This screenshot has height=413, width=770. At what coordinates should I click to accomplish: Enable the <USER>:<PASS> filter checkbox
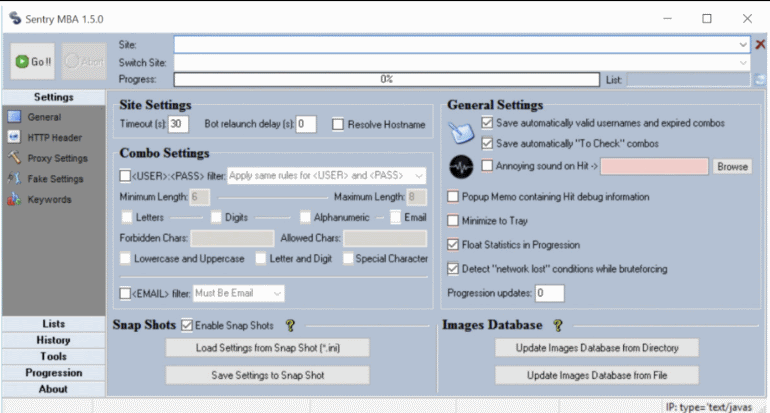pyautogui.click(x=125, y=175)
